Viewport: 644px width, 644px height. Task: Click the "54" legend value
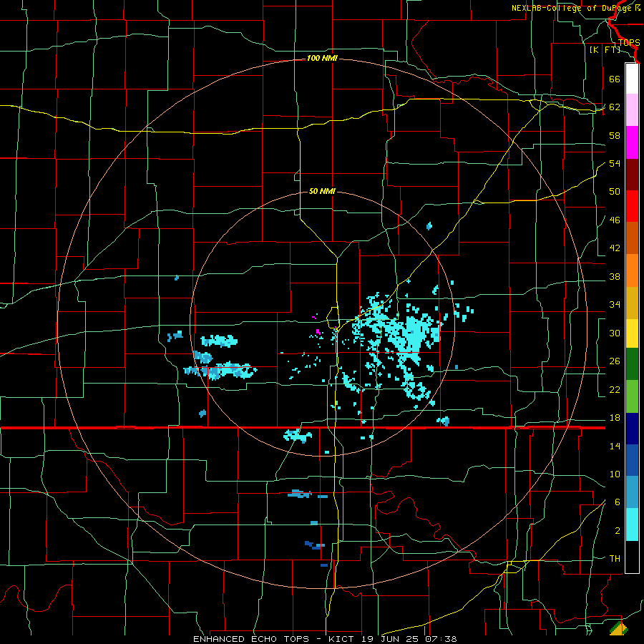tap(615, 163)
